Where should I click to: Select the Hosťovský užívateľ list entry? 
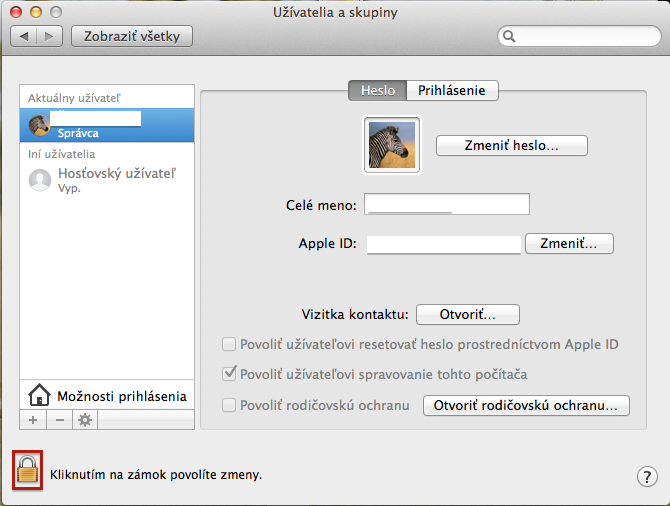(107, 179)
